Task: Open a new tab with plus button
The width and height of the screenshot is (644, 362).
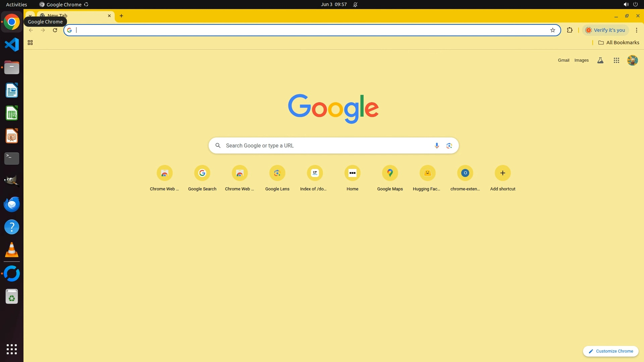Action: [121, 16]
